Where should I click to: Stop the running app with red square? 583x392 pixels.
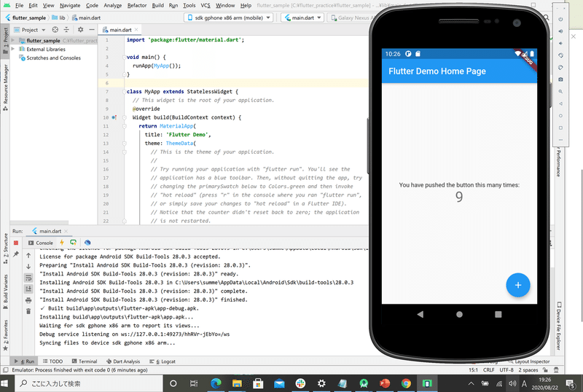tap(16, 243)
